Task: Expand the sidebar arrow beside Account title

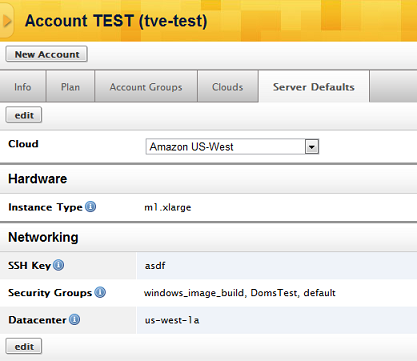Action: click(x=6, y=21)
